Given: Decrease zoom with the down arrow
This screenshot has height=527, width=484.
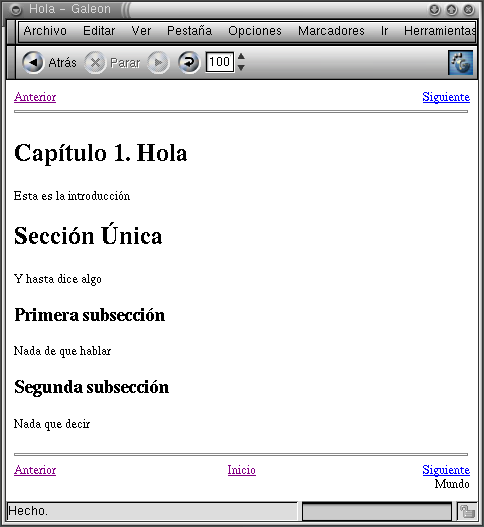Looking at the screenshot, I should [241, 68].
